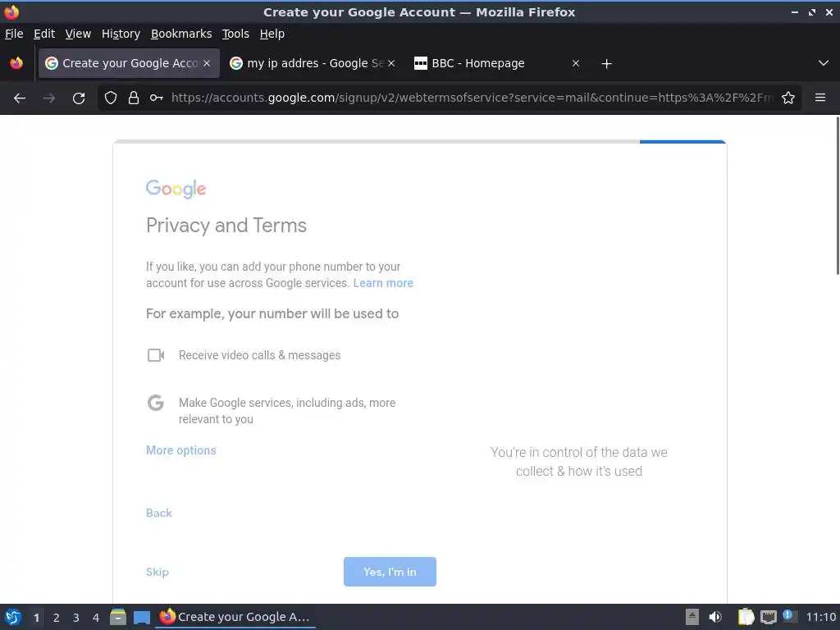Click 'Receive video calls & messages' text
This screenshot has height=630, width=840.
[260, 355]
